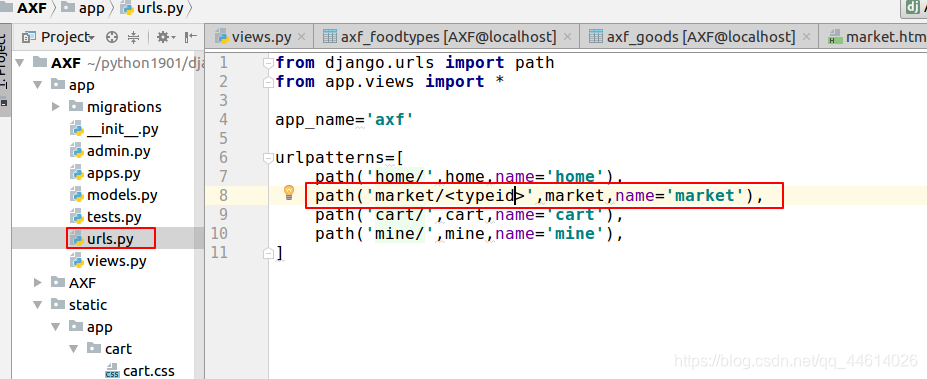This screenshot has height=379, width=927.
Task: Hide the Project tool window
Action: click(190, 37)
